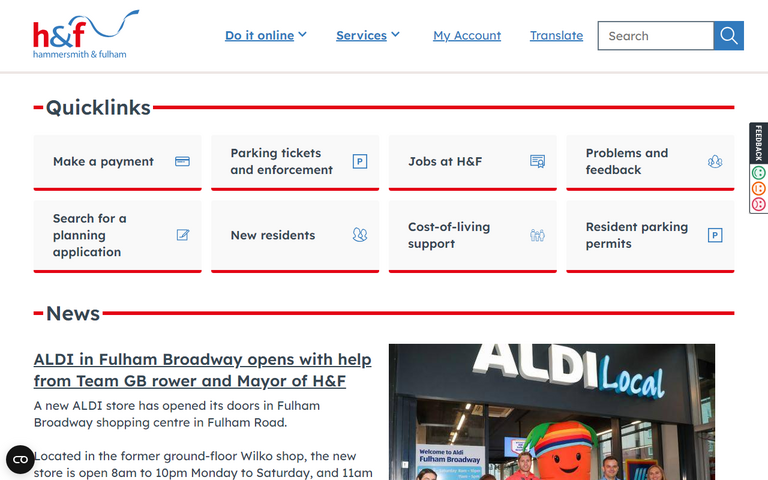Viewport: 768px width, 480px height.
Task: Click the magnifying glass search button
Action: pos(728,36)
